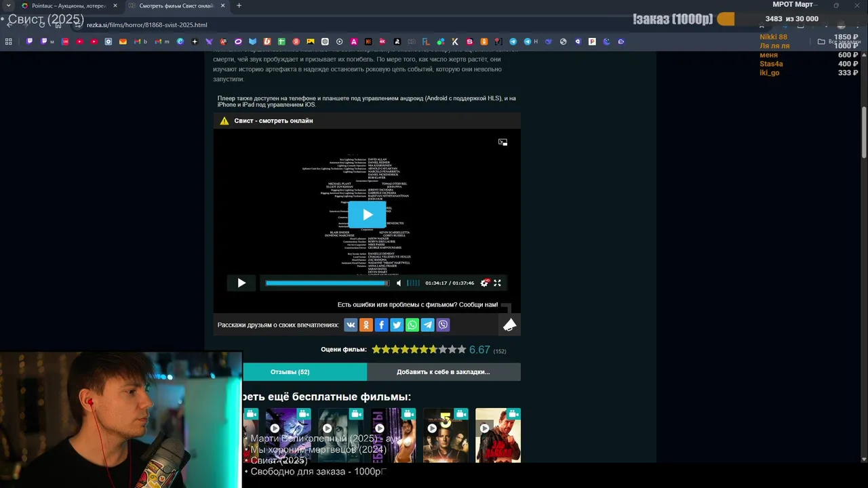
Task: Click the 6.67 rating value
Action: pos(479,350)
